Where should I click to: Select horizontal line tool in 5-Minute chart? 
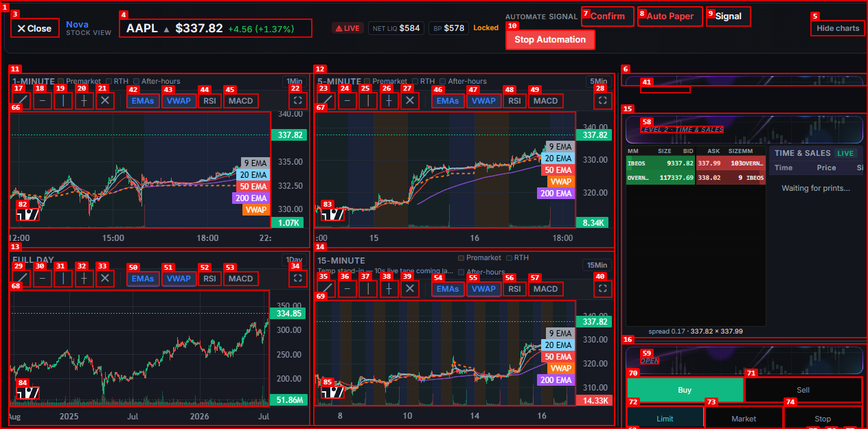(x=347, y=100)
